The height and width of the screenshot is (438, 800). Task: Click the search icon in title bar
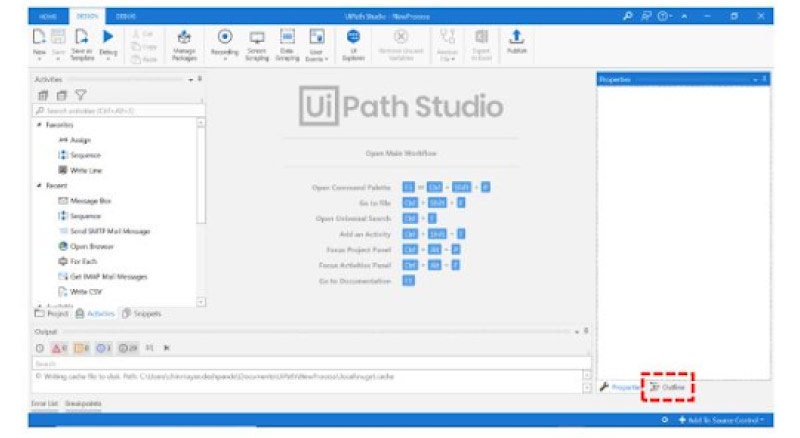pyautogui.click(x=628, y=16)
